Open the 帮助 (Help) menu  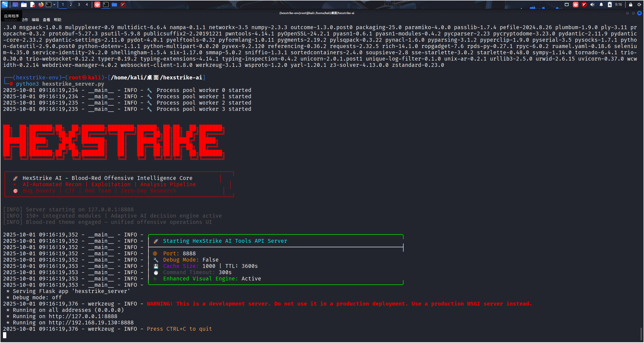tap(57, 20)
